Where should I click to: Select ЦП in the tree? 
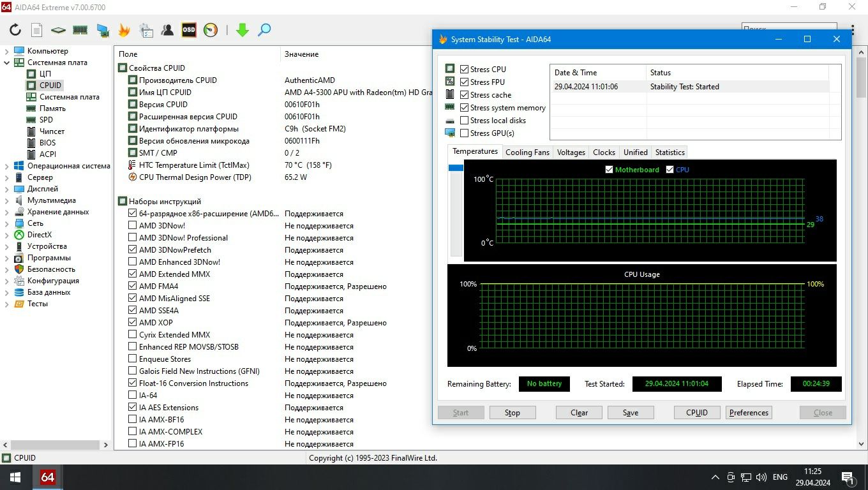pyautogui.click(x=45, y=74)
